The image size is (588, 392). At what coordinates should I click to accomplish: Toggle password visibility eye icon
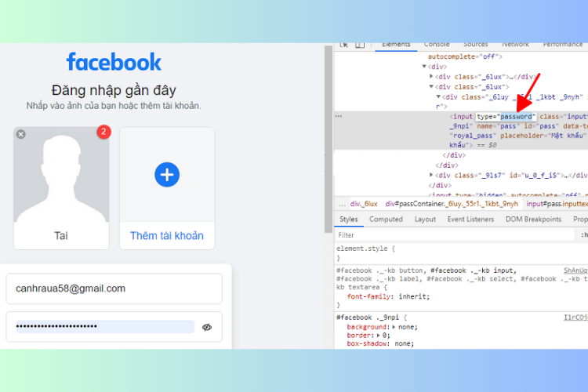(207, 327)
